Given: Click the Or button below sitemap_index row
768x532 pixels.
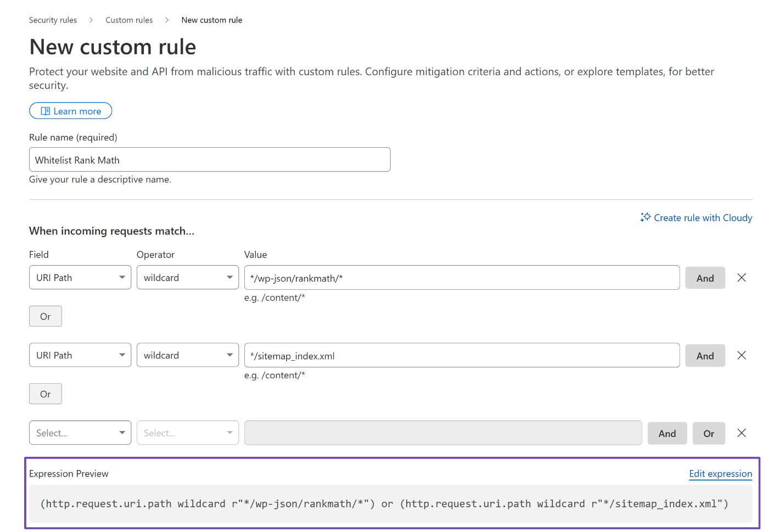Looking at the screenshot, I should coord(46,394).
